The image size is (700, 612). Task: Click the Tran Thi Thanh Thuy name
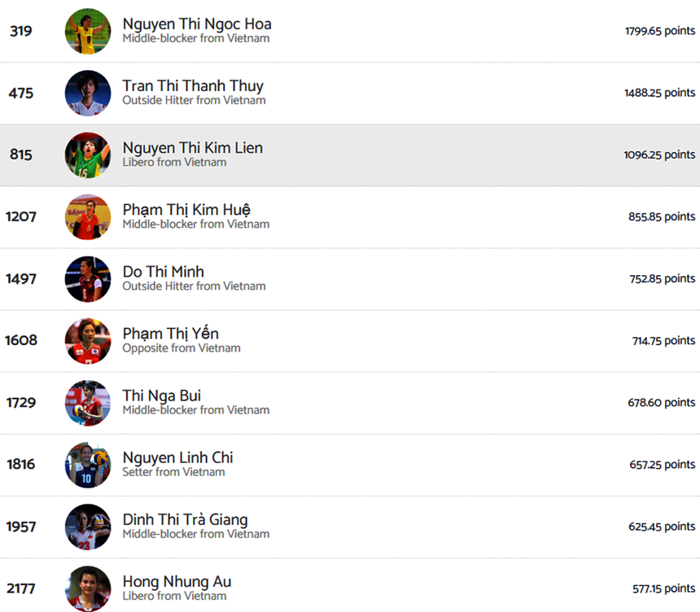click(x=193, y=86)
